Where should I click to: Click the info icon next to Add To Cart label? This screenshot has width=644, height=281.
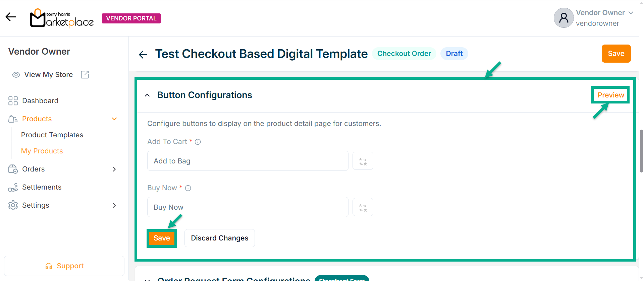[x=198, y=142]
